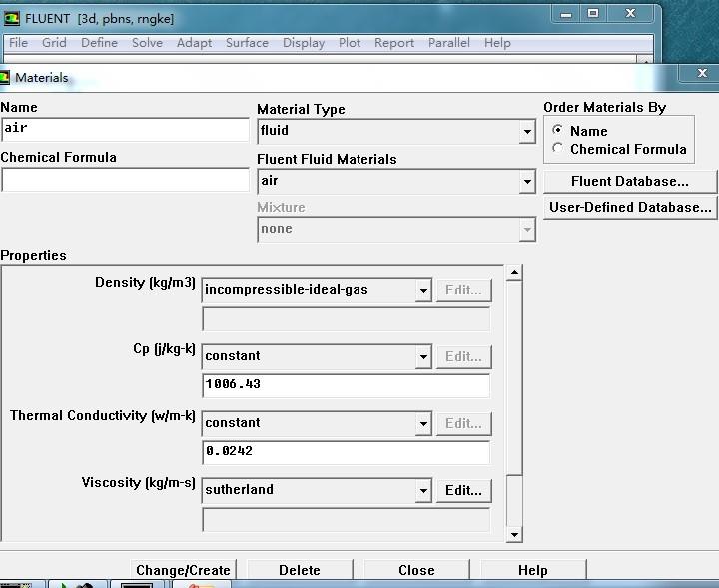Viewport: 719px width, 588px height.
Task: Maximize the FLUENT main window
Action: click(593, 14)
